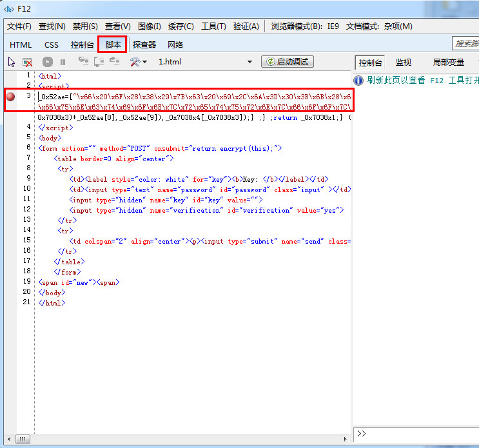Click the clear browser cache icon with red X

[x=28, y=63]
